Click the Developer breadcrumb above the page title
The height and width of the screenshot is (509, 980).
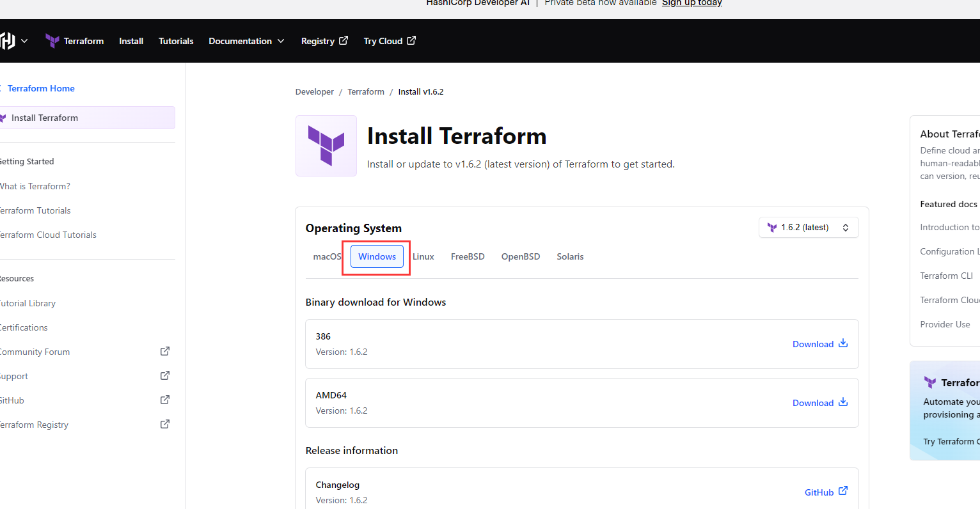(314, 91)
